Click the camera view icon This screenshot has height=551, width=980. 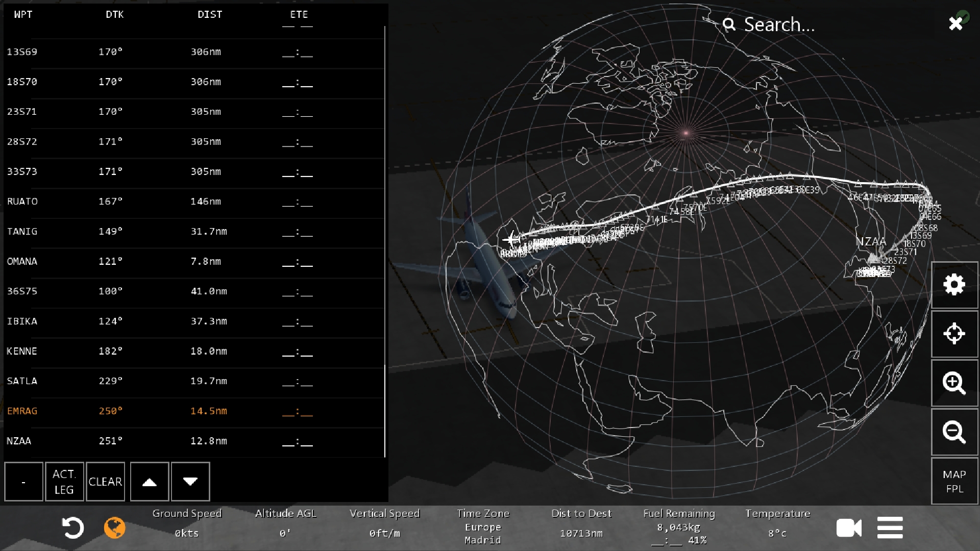click(x=849, y=528)
